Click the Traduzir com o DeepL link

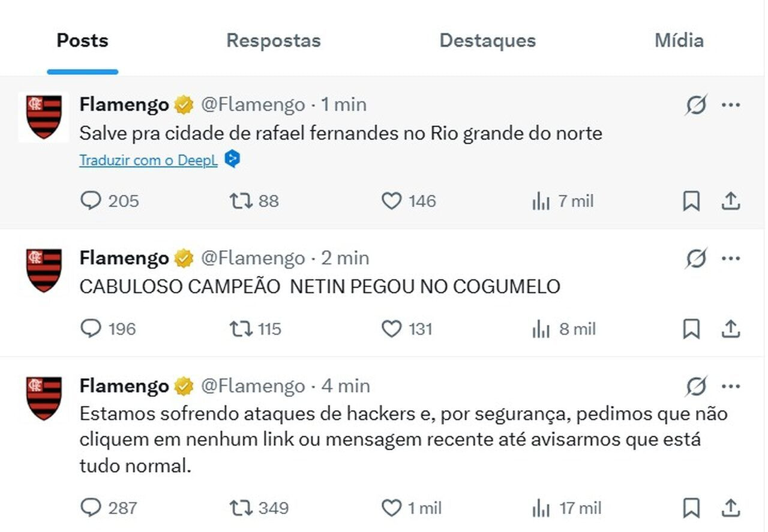click(148, 159)
